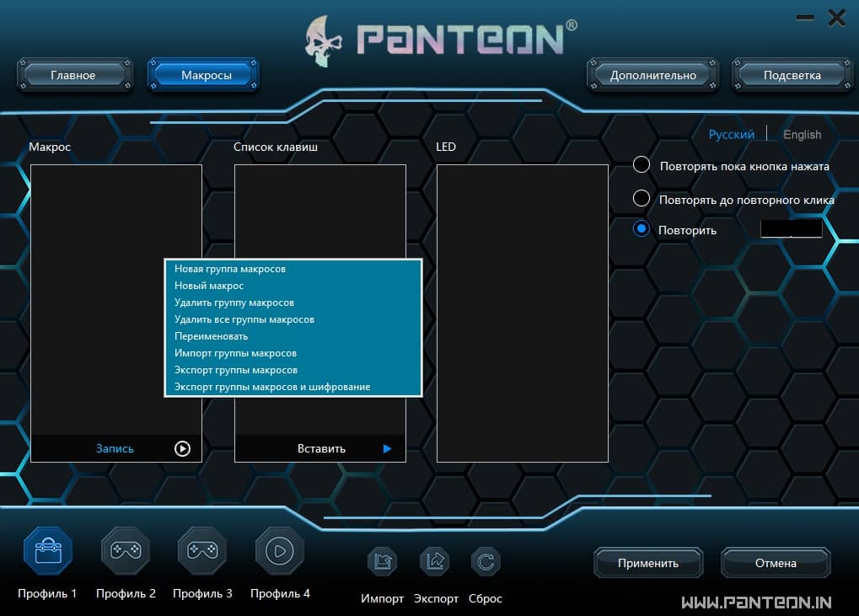
Task: Click the Panteon skull logo
Action: tap(324, 41)
